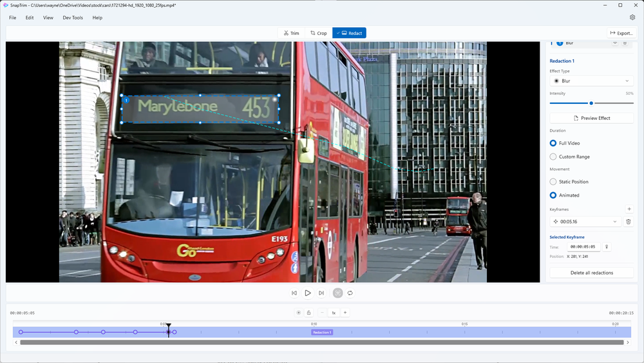This screenshot has height=363, width=644.
Task: Click the Intensity slider handle
Action: point(591,103)
